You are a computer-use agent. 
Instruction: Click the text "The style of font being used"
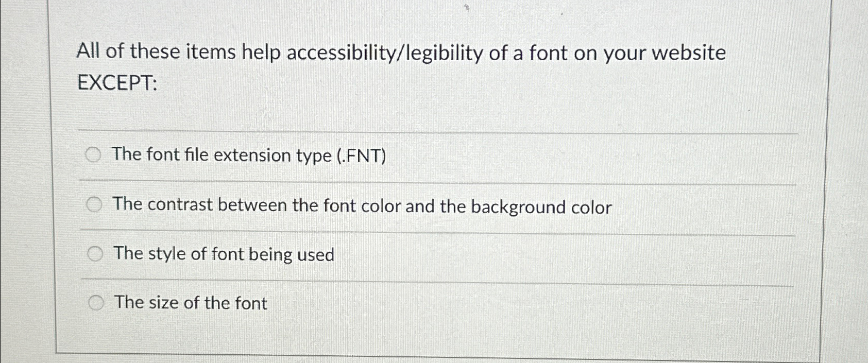point(224,254)
